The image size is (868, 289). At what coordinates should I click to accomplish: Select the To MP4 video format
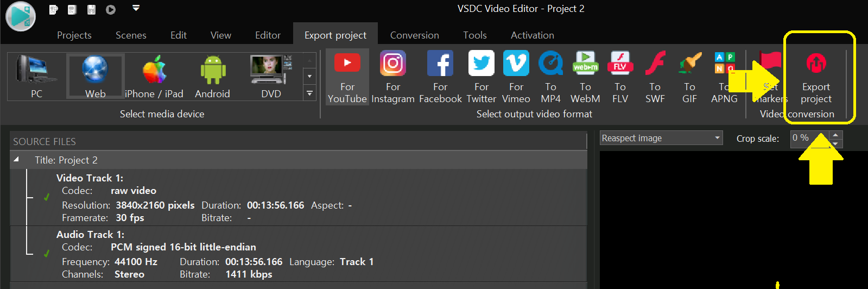[x=550, y=76]
